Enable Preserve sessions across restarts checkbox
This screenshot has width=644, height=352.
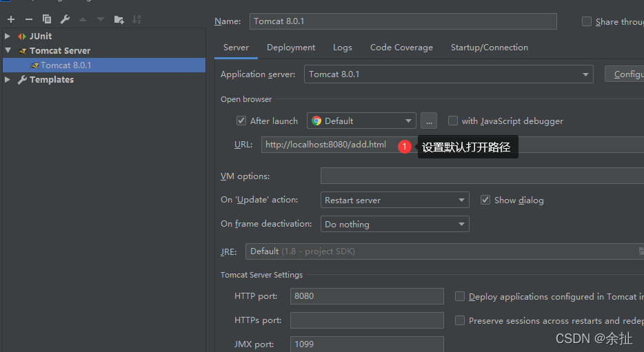click(x=460, y=320)
